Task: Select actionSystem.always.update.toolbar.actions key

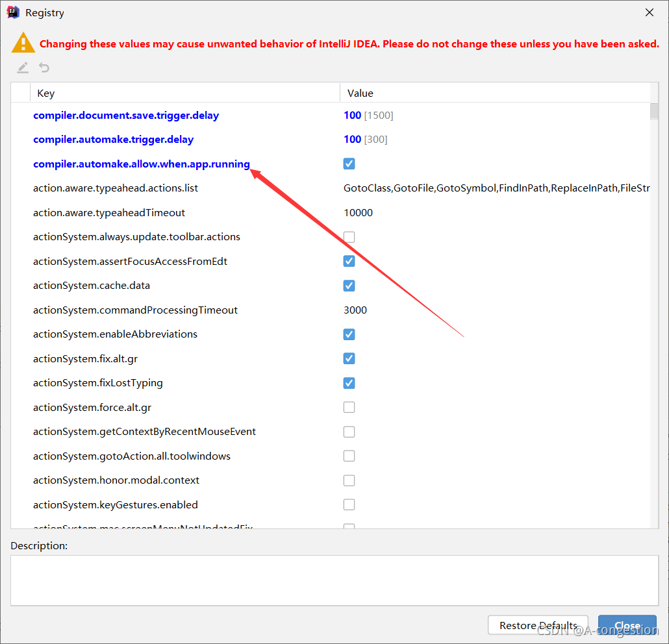Action: coord(136,237)
